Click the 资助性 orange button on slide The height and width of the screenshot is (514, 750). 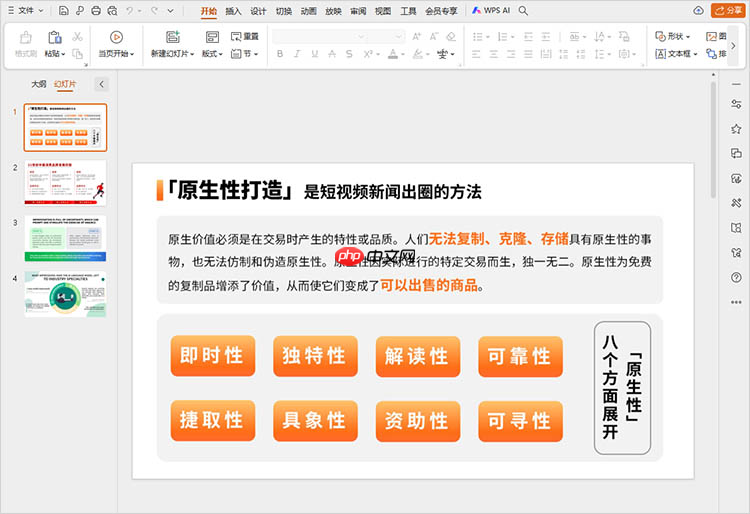coord(418,421)
